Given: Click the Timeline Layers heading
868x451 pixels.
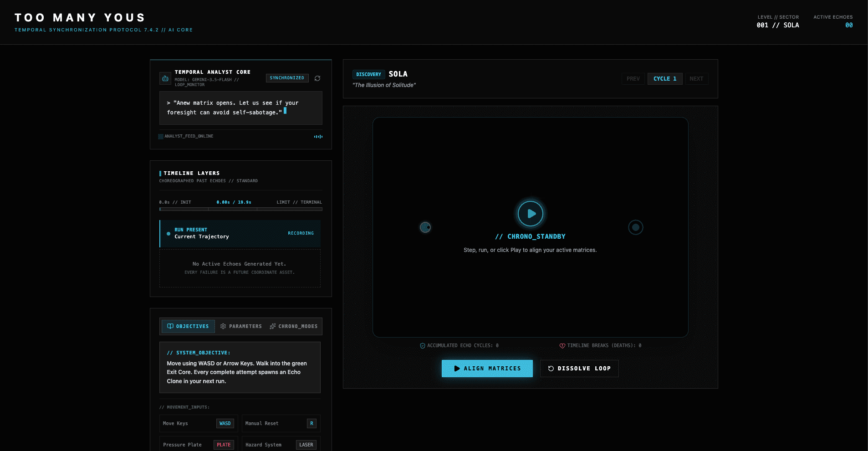Looking at the screenshot, I should pyautogui.click(x=192, y=173).
